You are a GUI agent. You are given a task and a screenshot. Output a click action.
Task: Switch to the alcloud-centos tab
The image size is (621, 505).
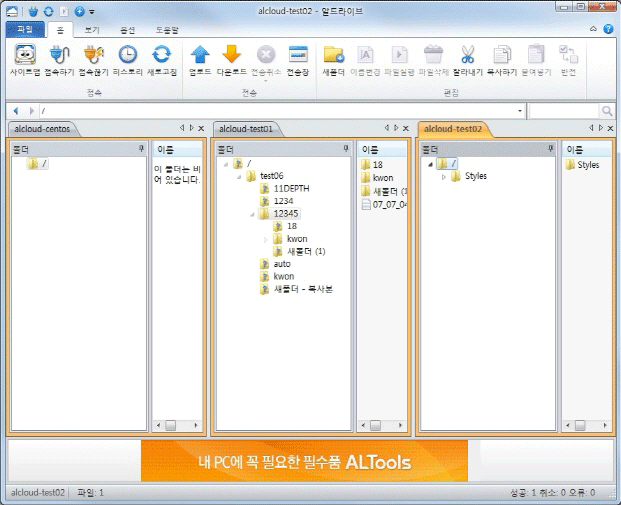(42, 129)
